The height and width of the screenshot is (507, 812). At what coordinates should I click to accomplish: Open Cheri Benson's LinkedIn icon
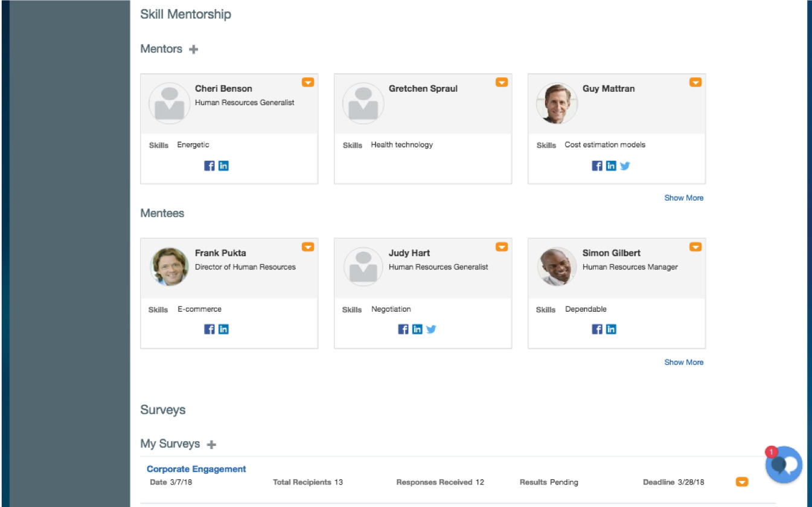point(223,166)
